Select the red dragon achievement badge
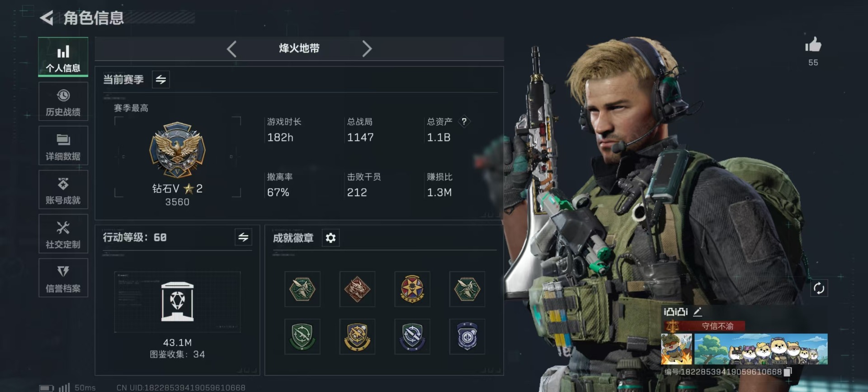The height and width of the screenshot is (392, 868). (357, 289)
